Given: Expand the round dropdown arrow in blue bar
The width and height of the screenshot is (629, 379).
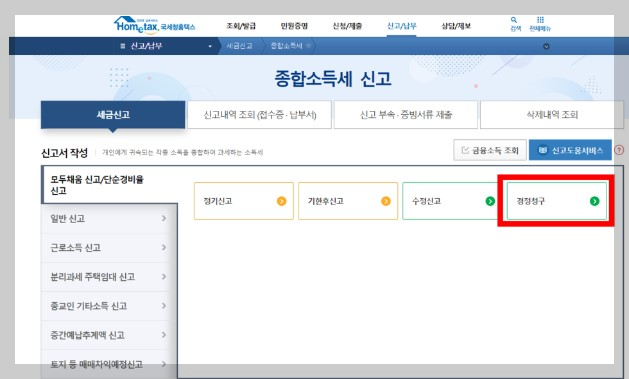Looking at the screenshot, I should [x=546, y=46].
